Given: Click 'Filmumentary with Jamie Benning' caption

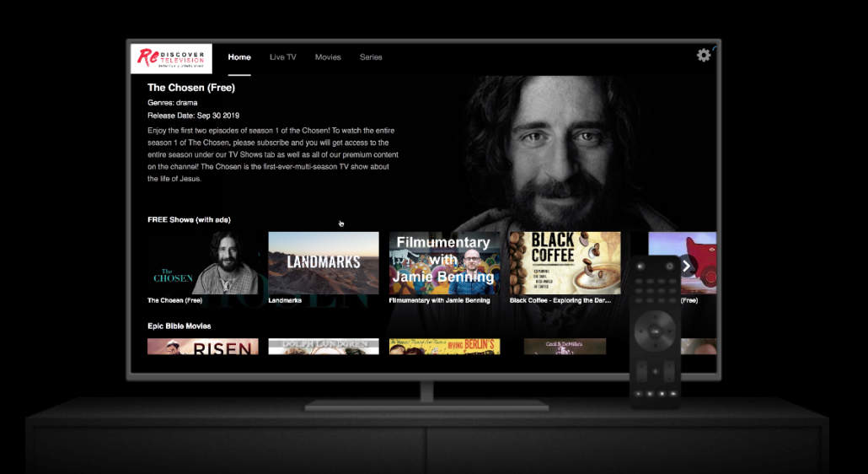Looking at the screenshot, I should click(440, 300).
